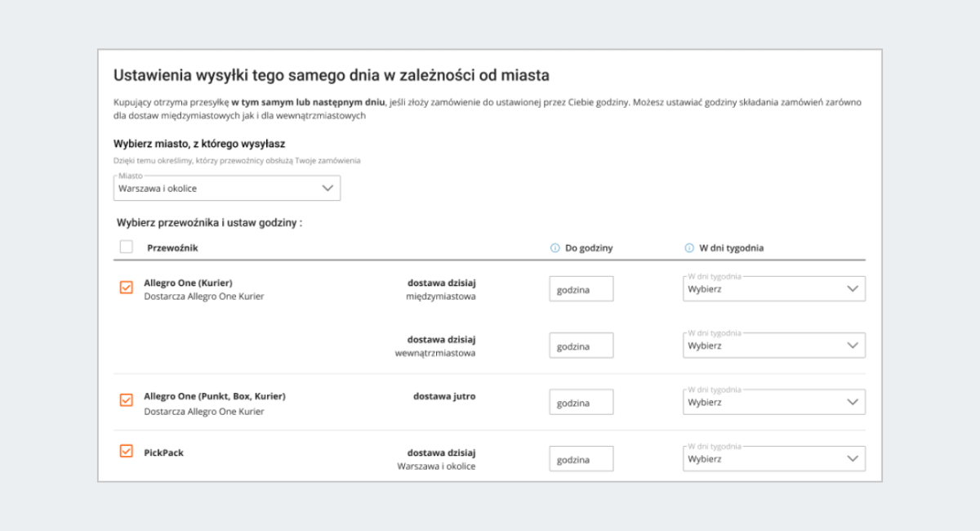Screen dimensions: 980x531
Task: Click the PickPack carrier name
Action: click(x=164, y=453)
